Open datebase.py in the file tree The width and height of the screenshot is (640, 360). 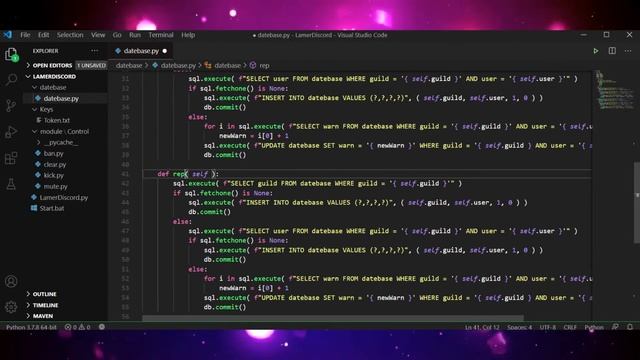point(65,98)
